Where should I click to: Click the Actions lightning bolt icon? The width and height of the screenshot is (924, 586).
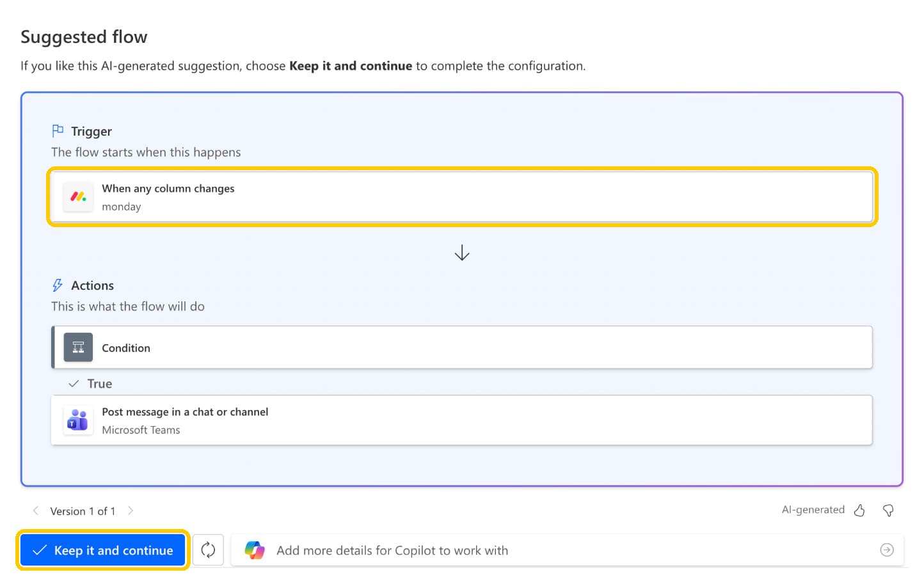(x=58, y=285)
